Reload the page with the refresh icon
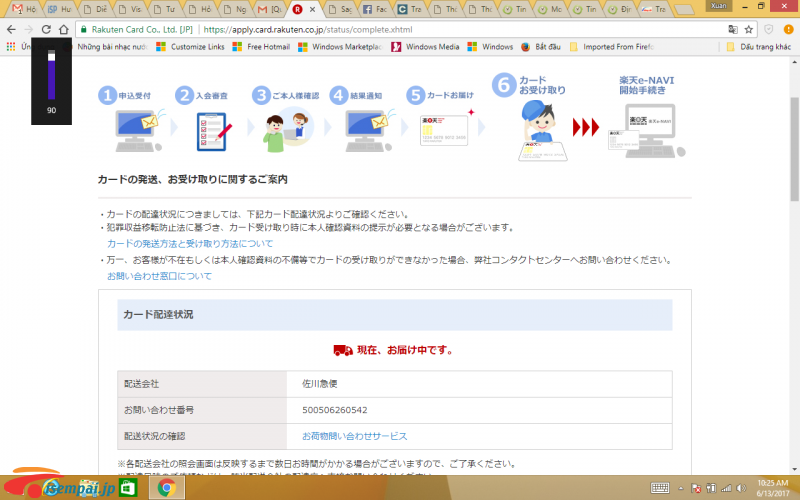Image resolution: width=800 pixels, height=500 pixels. click(46, 30)
